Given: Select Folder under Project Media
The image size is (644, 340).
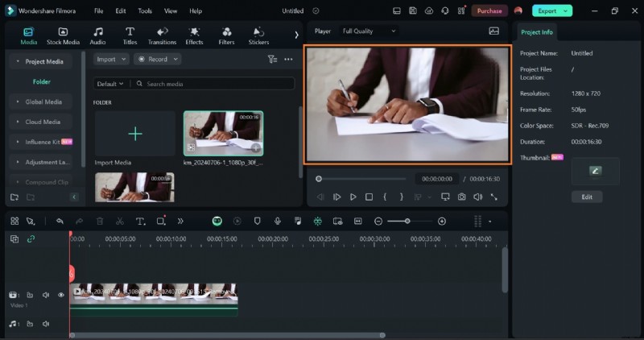Looking at the screenshot, I should tap(42, 82).
